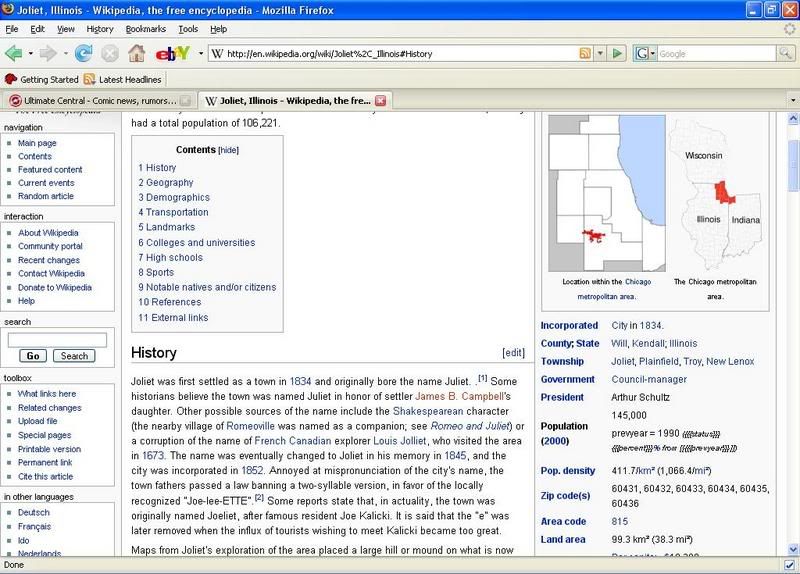This screenshot has height=574, width=800.
Task: Open the Random article sidebar link
Action: (46, 196)
